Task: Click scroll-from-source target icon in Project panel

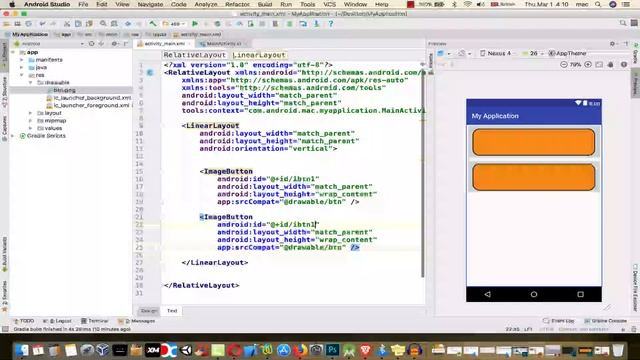Action: click(x=91, y=44)
